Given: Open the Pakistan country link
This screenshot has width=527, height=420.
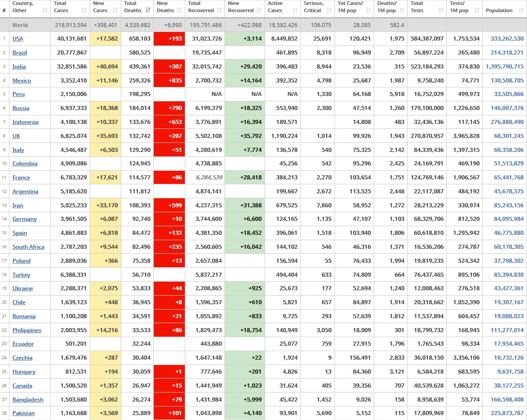Looking at the screenshot, I should pos(23,413).
